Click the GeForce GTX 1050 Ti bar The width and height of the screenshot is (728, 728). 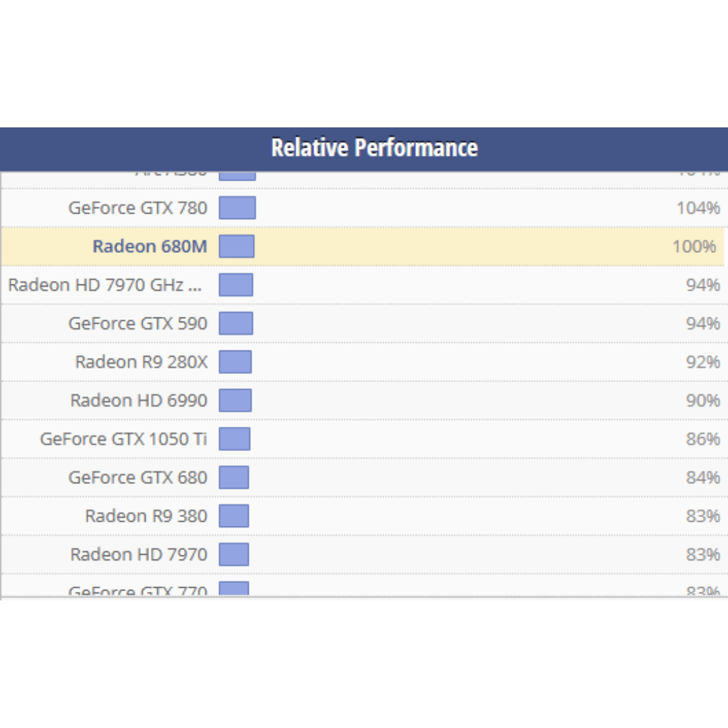(x=235, y=439)
